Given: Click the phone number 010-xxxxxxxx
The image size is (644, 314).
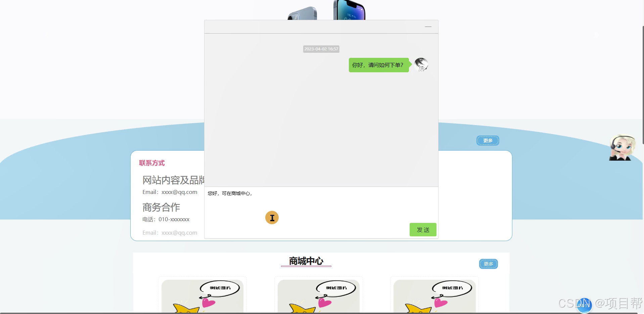Looking at the screenshot, I should (x=174, y=220).
